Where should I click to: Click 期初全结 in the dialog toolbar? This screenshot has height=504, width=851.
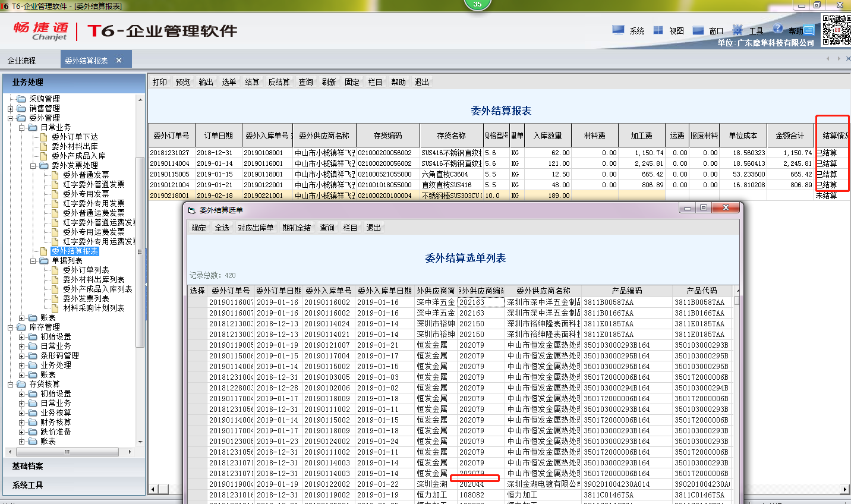click(x=297, y=228)
